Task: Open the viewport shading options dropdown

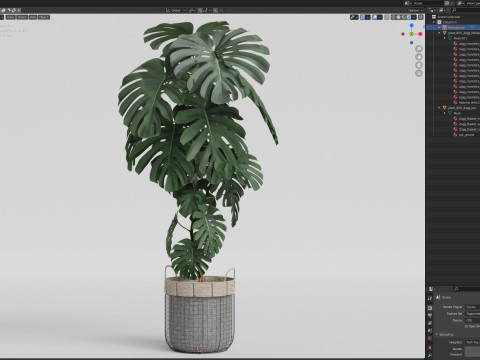Action: 414,17
